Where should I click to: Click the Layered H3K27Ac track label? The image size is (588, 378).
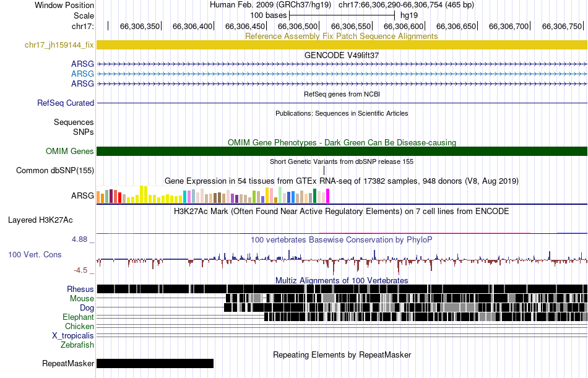[x=40, y=220]
